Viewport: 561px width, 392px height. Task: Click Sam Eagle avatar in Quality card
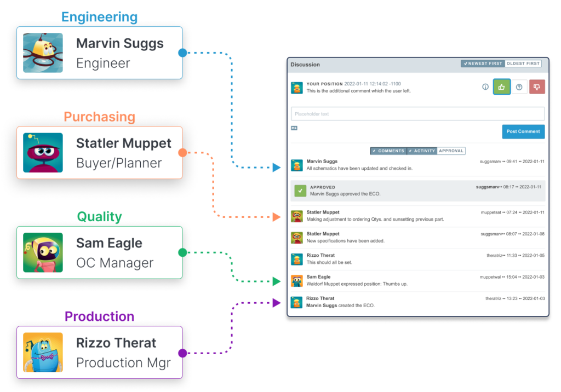43,252
